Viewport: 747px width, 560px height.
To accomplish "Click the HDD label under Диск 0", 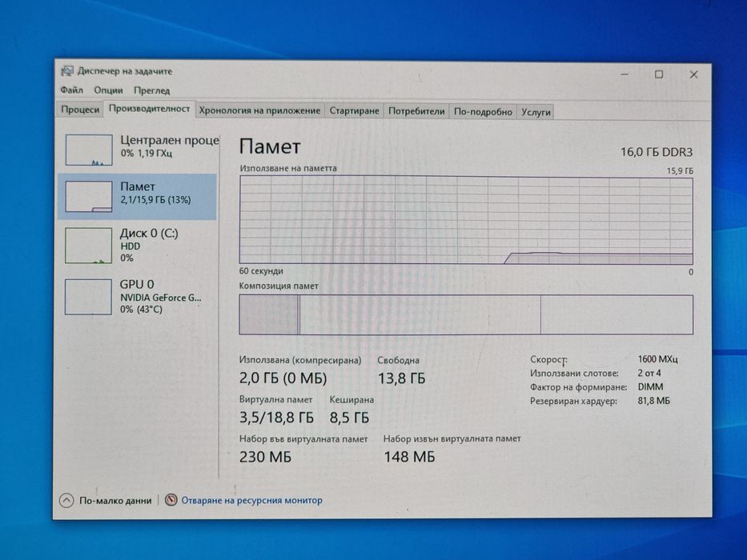I will point(130,246).
